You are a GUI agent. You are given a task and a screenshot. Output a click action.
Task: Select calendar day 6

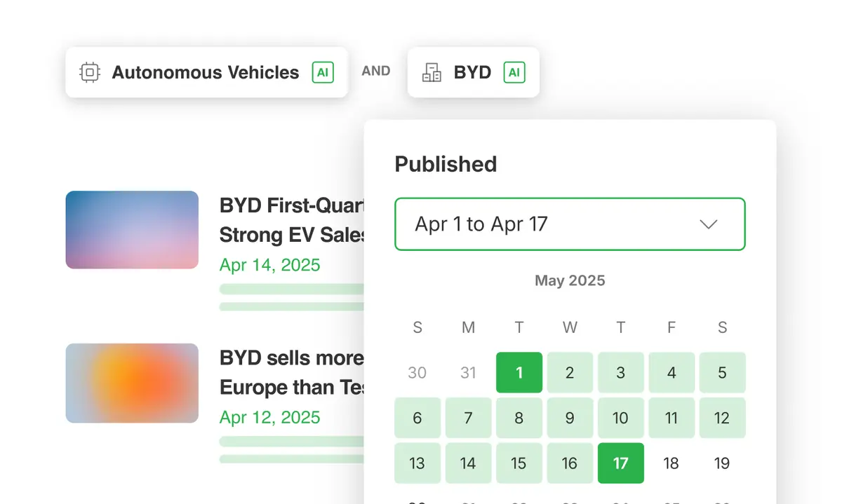[x=417, y=418]
